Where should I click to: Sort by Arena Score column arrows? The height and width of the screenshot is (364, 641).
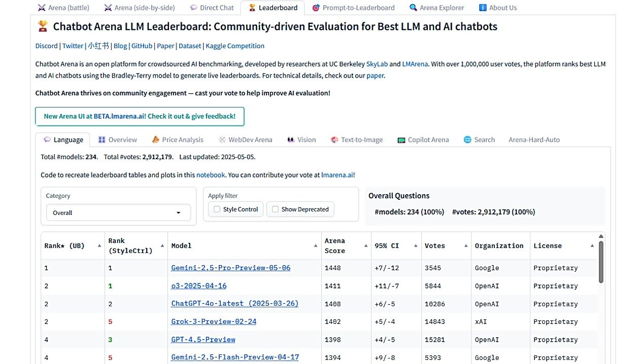tap(366, 246)
